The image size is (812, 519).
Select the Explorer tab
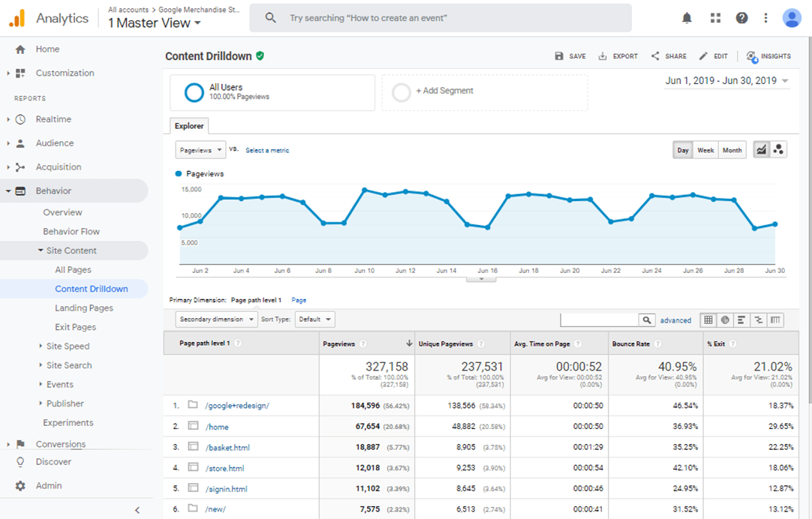coord(189,126)
